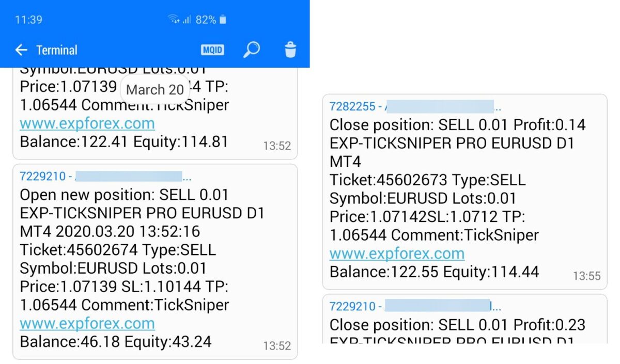Tap the Wi-Fi status icon
620x364 pixels.
(x=173, y=20)
